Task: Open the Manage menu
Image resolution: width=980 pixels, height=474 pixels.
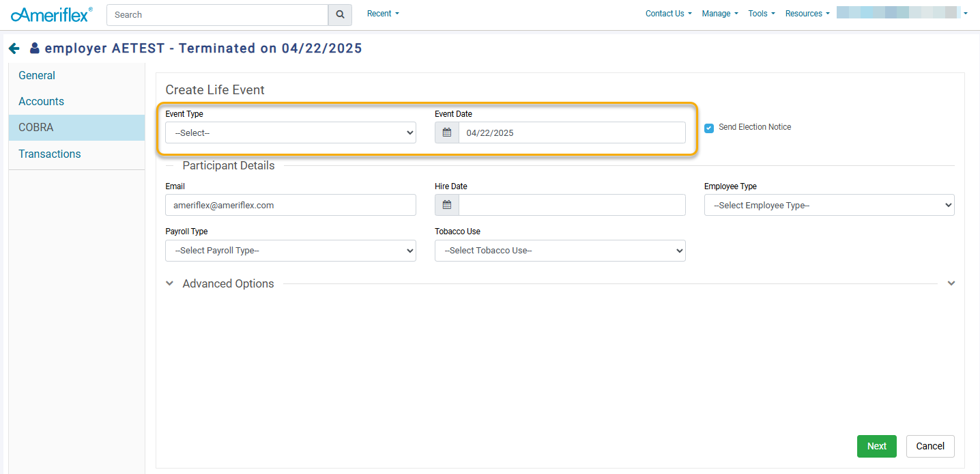Action: click(x=719, y=14)
